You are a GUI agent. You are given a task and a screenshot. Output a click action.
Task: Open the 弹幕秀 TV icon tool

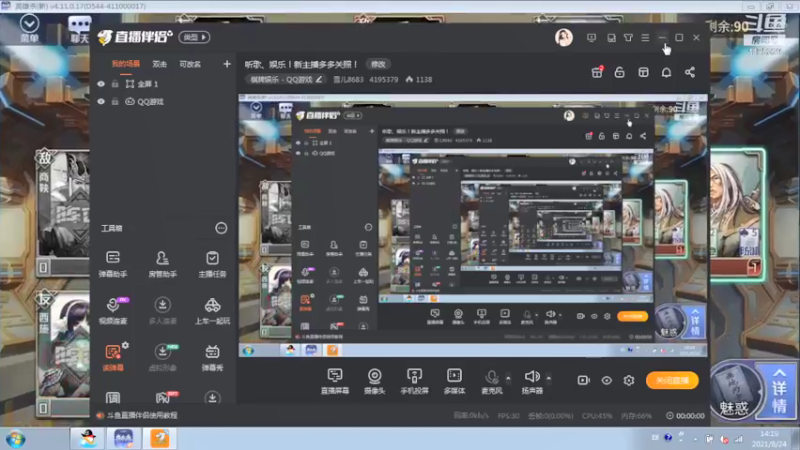click(x=212, y=357)
